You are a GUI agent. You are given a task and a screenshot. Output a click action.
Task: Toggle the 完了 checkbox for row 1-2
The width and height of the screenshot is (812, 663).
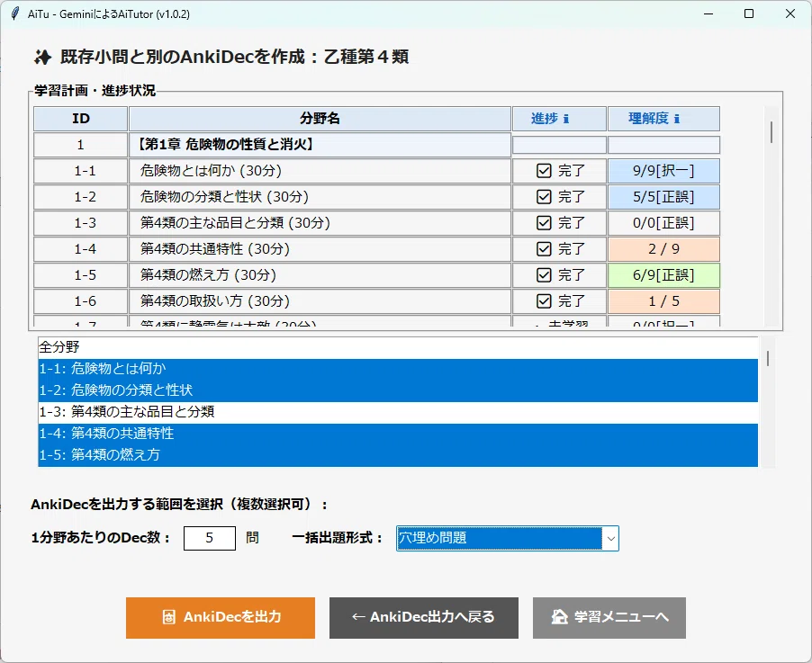click(544, 197)
